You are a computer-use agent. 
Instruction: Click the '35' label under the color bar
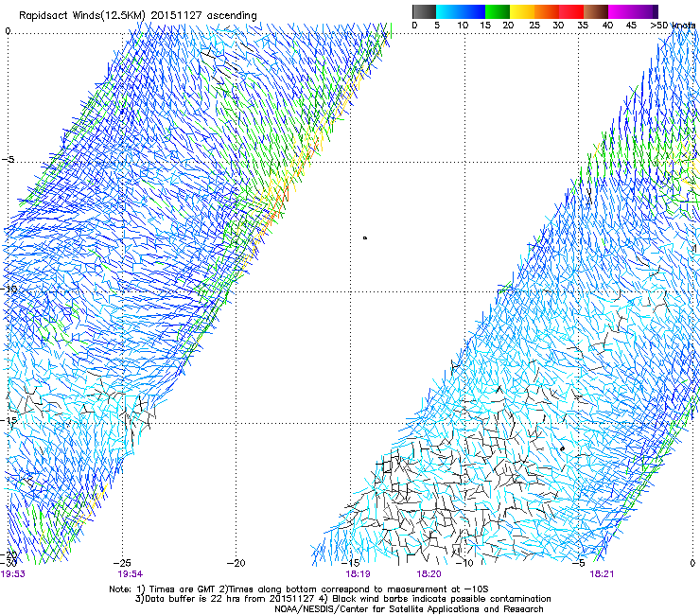pyautogui.click(x=583, y=25)
